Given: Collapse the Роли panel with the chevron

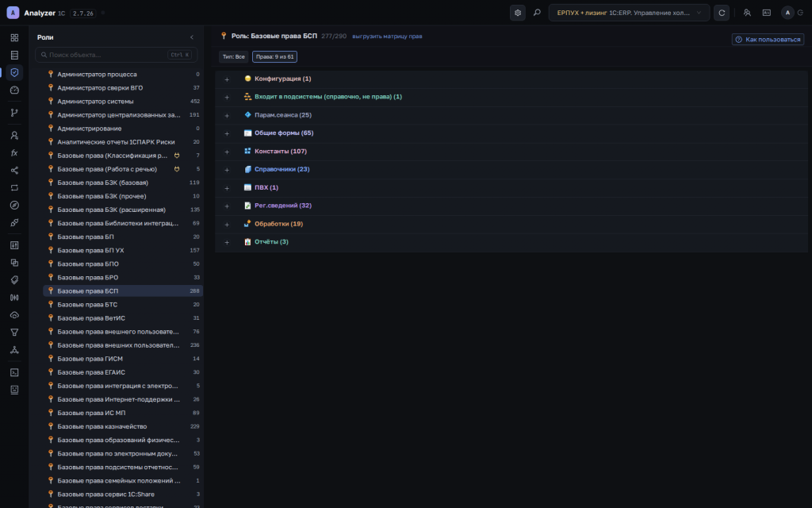Looking at the screenshot, I should 192,37.
